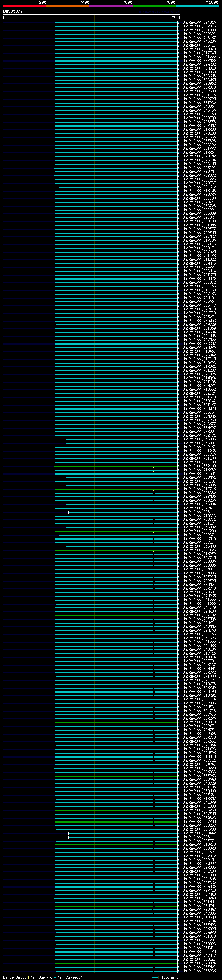The width and height of the screenshot is (222, 980).
Task: Select hit label UniRef100_C5XWJ8
Action: pyautogui.click(x=199, y=88)
